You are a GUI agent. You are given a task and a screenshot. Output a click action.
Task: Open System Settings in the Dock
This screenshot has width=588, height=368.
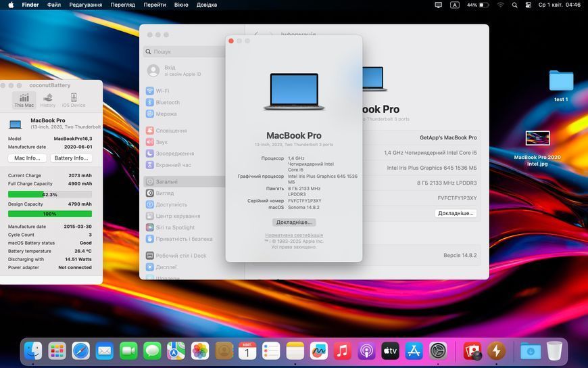tap(438, 351)
